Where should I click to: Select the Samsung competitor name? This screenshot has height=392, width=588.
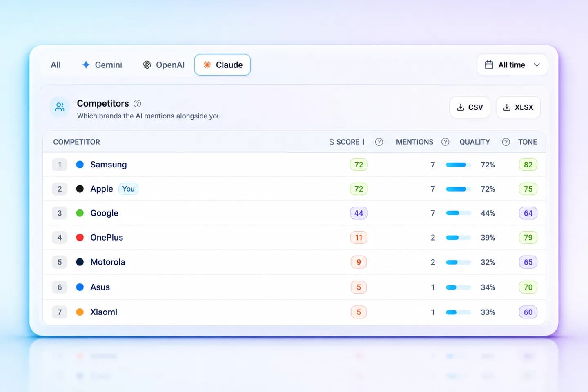109,165
